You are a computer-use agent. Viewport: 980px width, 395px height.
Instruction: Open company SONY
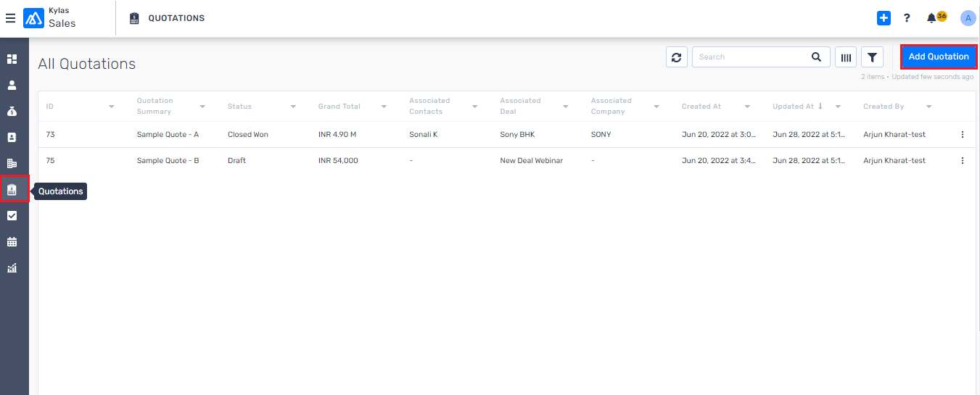601,134
